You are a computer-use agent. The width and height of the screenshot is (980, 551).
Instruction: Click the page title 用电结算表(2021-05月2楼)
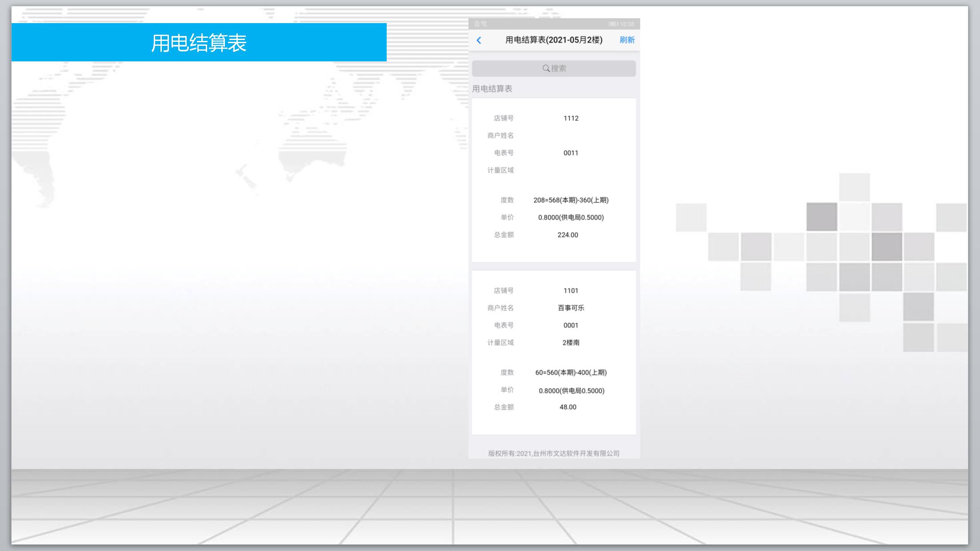pos(554,40)
